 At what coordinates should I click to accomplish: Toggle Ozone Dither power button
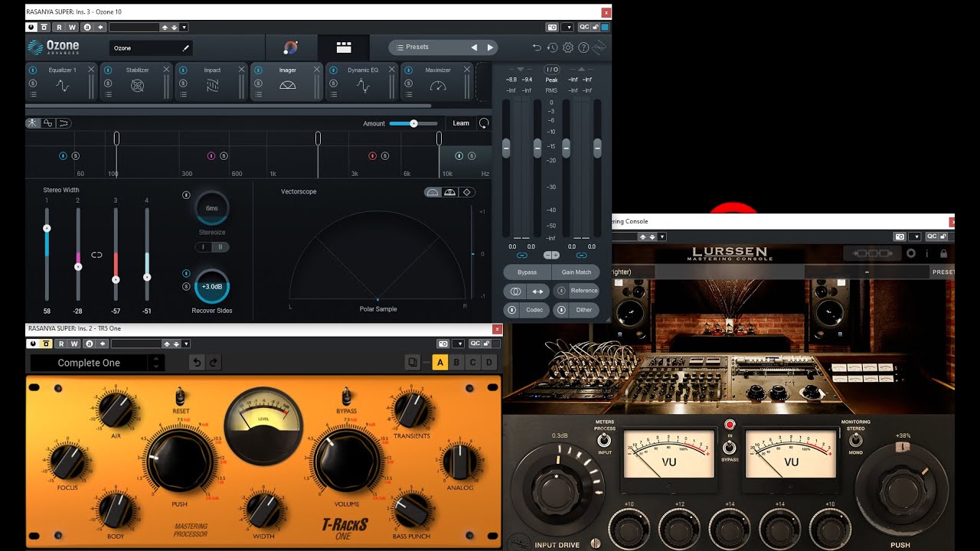(562, 310)
